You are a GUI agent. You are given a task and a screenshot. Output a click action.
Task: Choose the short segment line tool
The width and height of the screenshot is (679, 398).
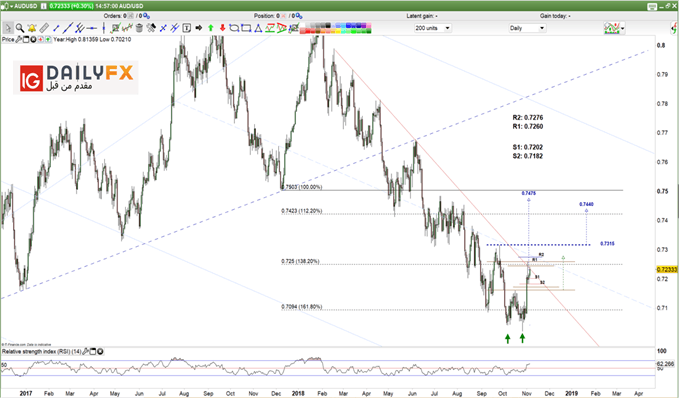click(x=56, y=28)
